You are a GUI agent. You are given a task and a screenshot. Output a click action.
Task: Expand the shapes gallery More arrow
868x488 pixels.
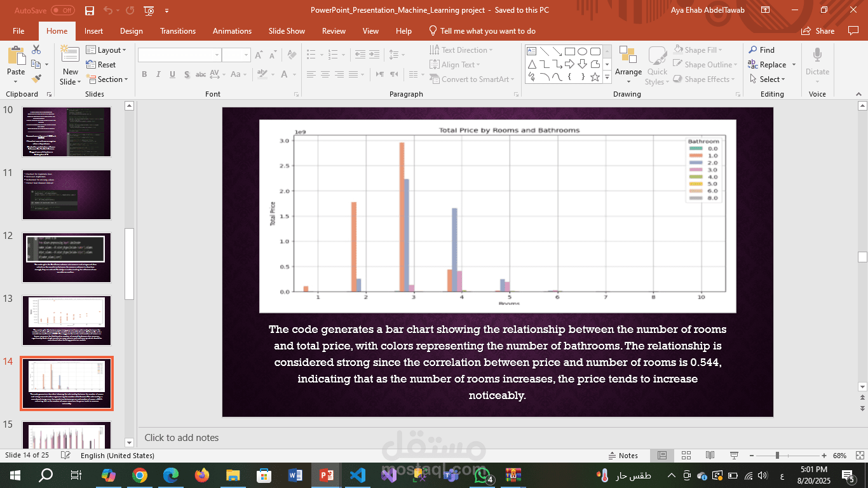(607, 77)
